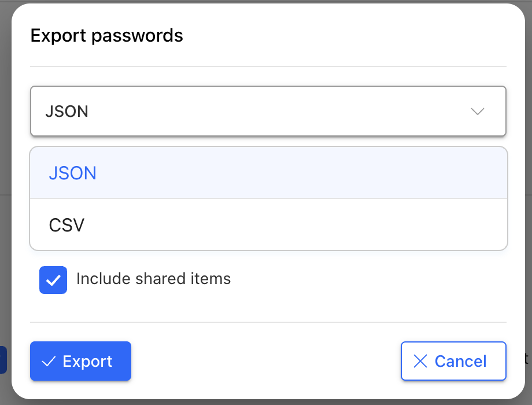Screen dimensions: 532x405
Task: Click the partially hidden blue button at left edge
Action: click(3, 360)
